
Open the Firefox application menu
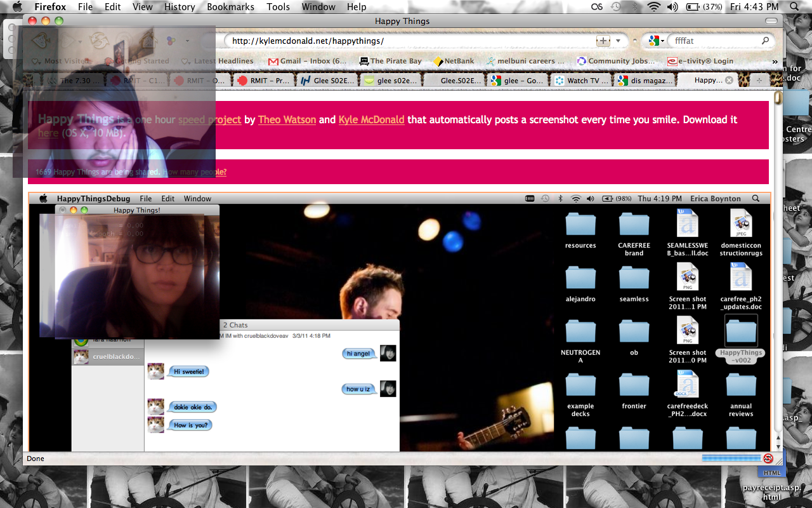pos(50,7)
